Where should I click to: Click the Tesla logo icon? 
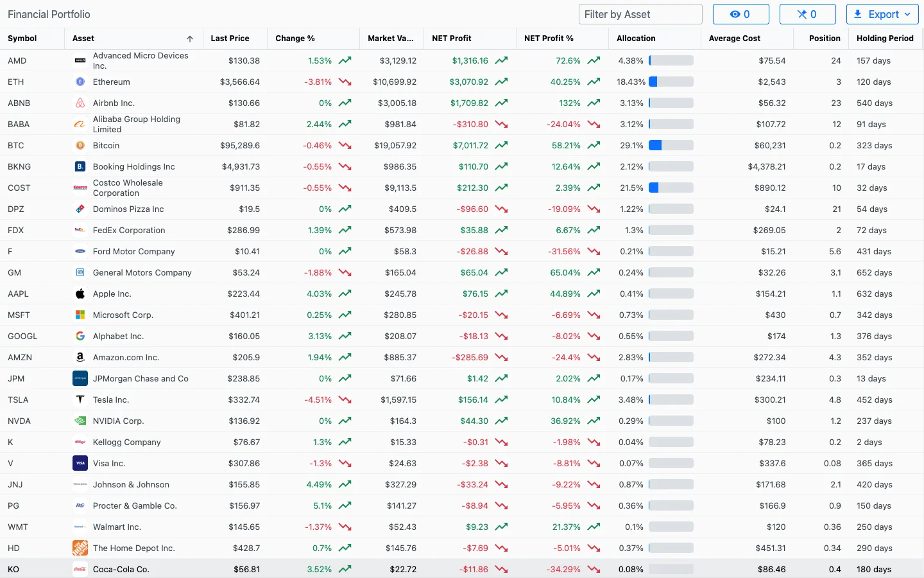click(x=80, y=399)
